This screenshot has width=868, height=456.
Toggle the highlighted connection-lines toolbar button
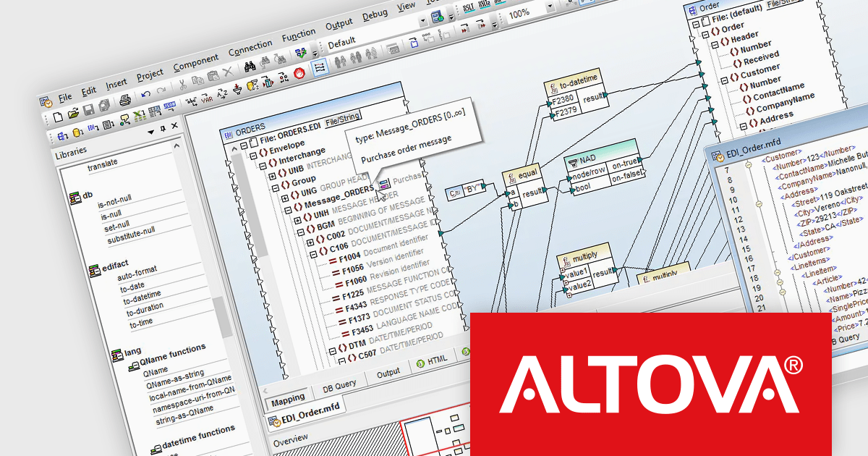pos(319,67)
